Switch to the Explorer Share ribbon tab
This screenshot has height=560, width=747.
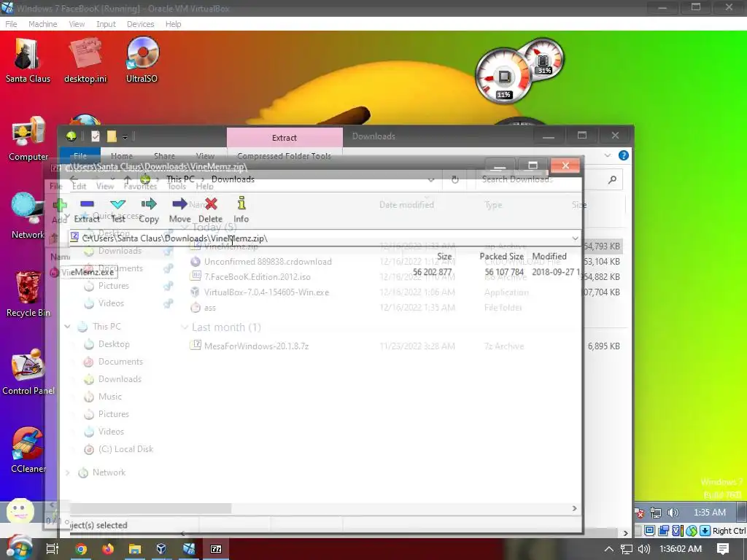[164, 156]
